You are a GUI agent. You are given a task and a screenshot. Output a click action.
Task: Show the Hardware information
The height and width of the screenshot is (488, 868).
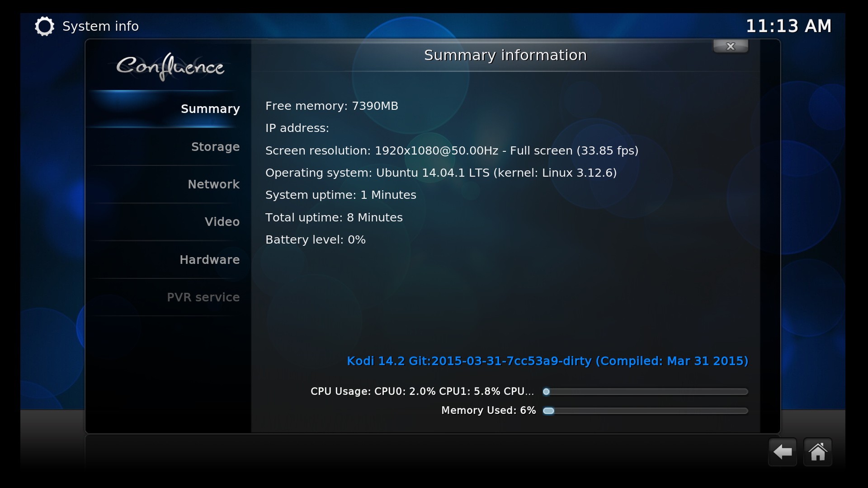click(168, 260)
